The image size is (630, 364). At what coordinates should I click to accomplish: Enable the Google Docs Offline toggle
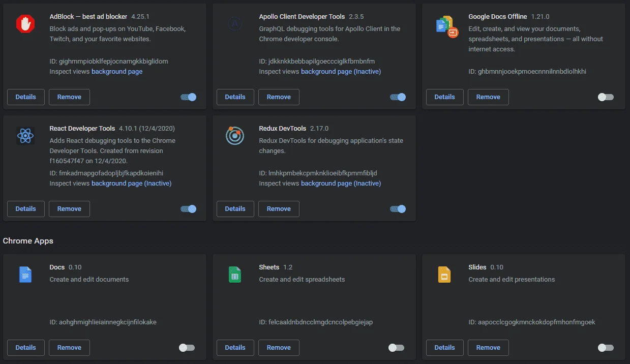point(606,97)
